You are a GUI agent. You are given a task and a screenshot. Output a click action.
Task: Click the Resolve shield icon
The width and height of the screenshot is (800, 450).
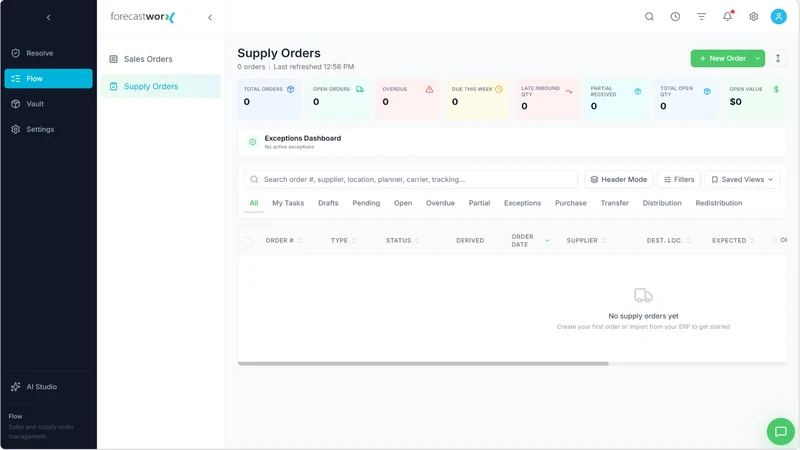pyautogui.click(x=16, y=53)
